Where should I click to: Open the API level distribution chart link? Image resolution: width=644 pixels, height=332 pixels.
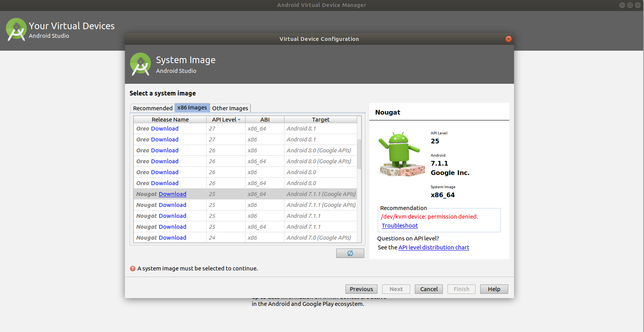(433, 247)
